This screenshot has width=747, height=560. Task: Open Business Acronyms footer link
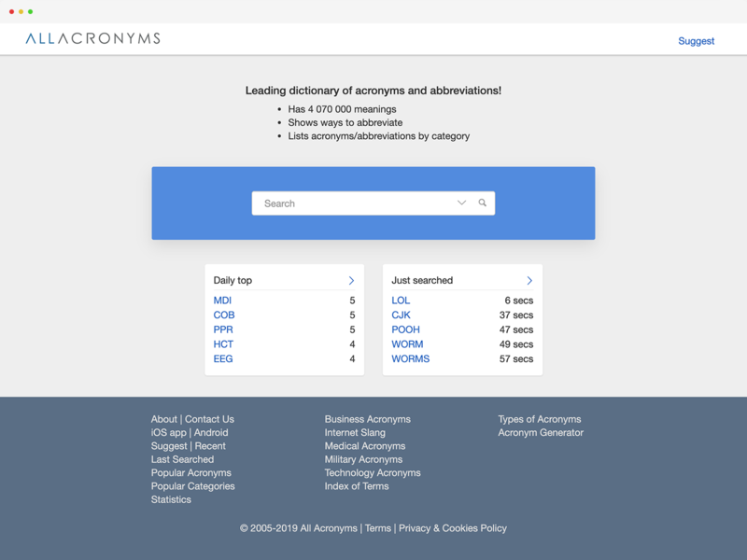pos(368,419)
